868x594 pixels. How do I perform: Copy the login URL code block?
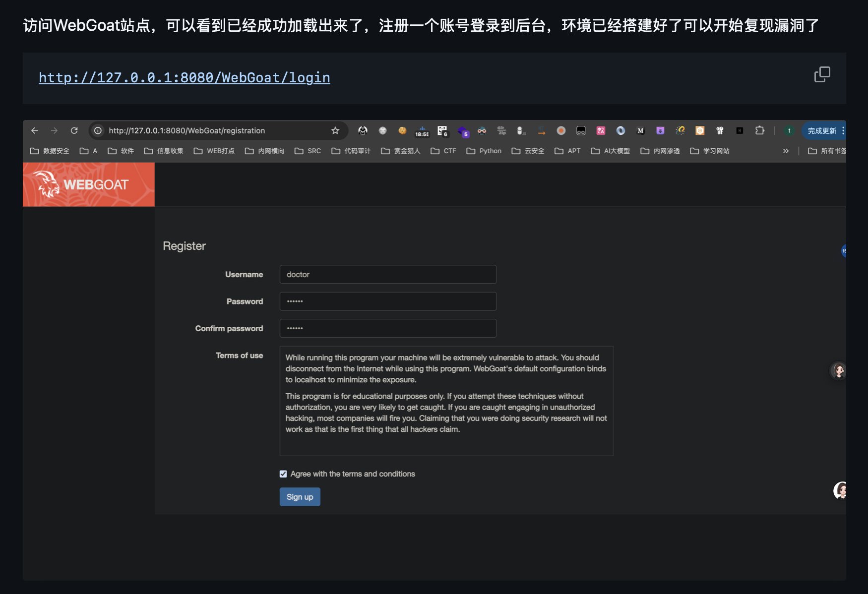(x=822, y=74)
